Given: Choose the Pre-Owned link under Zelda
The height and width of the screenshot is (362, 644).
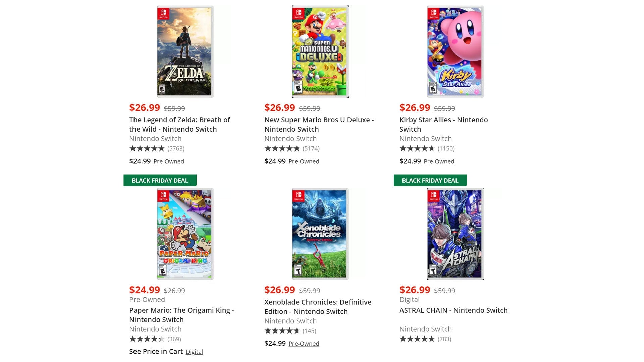Looking at the screenshot, I should click(x=169, y=161).
